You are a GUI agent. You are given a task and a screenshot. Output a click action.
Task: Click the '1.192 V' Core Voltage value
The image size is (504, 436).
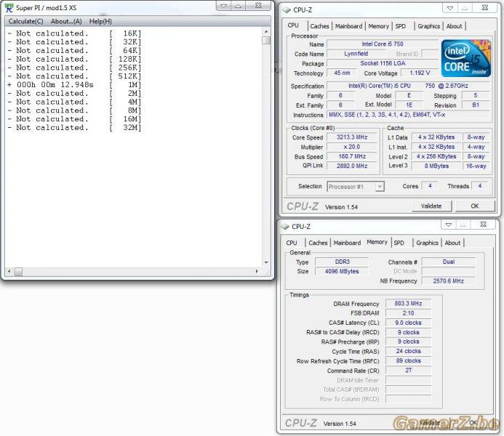point(420,73)
